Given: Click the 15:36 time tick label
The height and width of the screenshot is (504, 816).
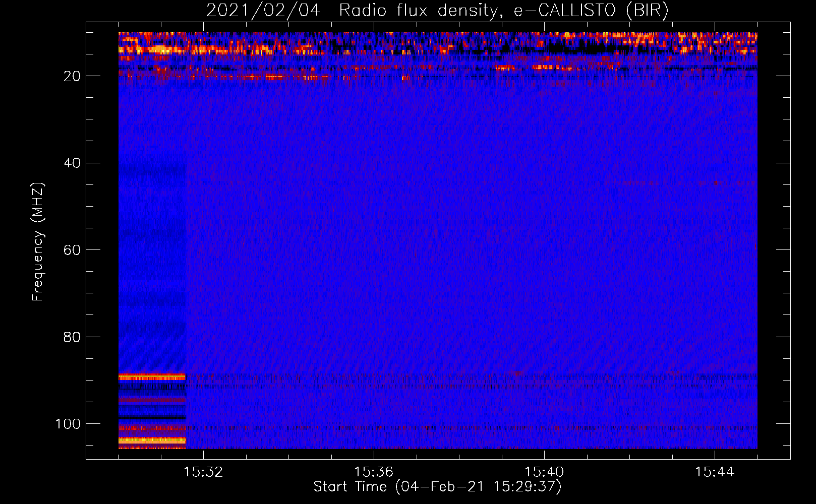Looking at the screenshot, I should click(374, 472).
